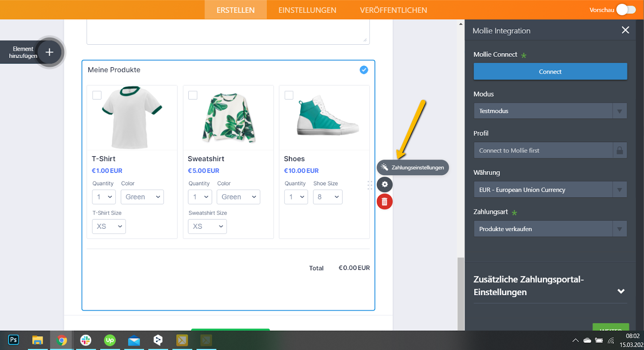Screen dimensions: 644x350
Task: Open Upwork app in taskbar
Action: (x=110, y=340)
